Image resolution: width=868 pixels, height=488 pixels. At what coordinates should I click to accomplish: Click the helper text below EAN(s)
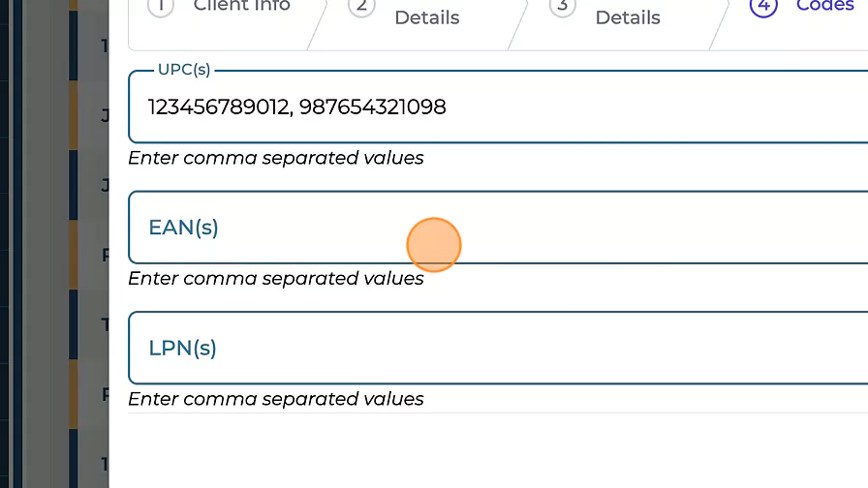point(276,278)
